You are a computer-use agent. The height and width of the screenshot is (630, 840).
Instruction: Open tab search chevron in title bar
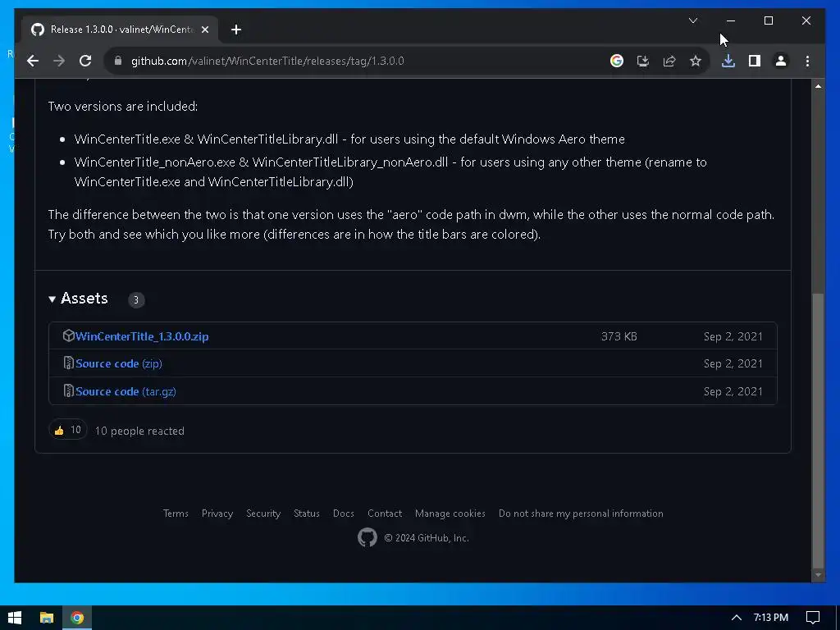[692, 21]
